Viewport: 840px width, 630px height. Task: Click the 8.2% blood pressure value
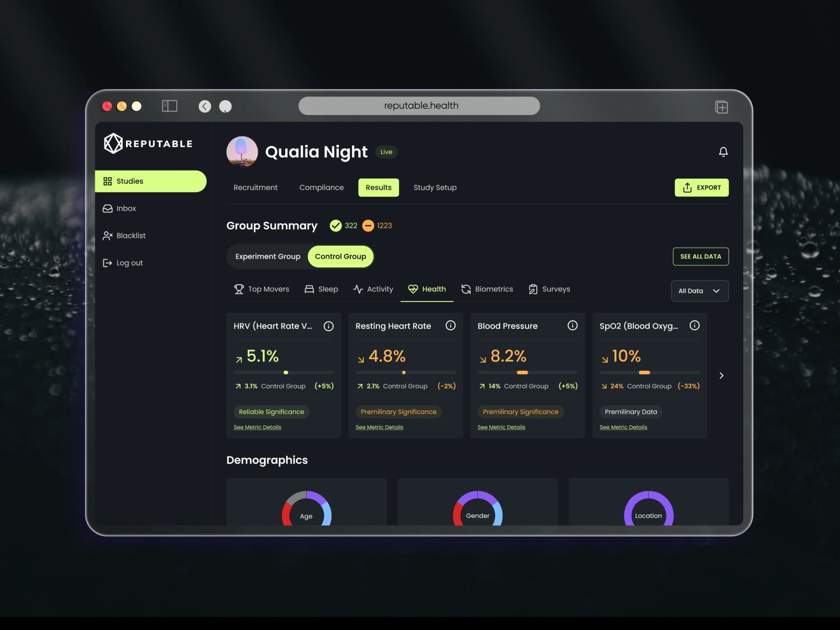point(508,356)
